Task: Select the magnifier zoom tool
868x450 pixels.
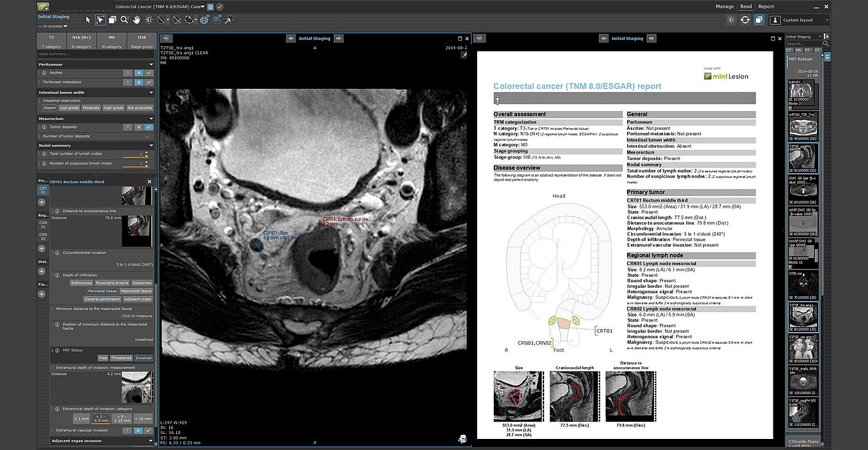Action: tap(124, 20)
